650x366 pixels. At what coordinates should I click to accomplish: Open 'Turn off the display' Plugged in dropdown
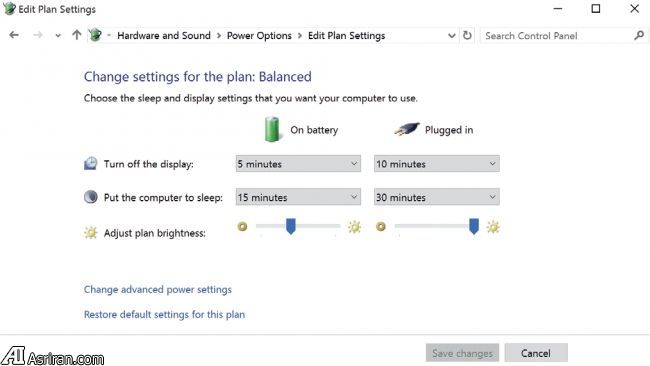437,164
